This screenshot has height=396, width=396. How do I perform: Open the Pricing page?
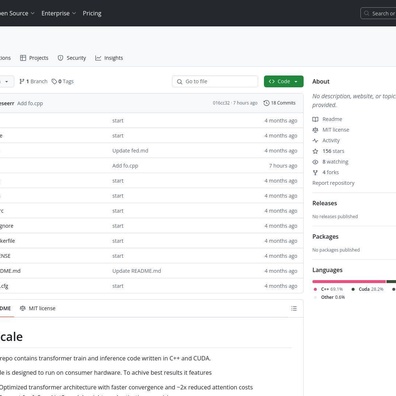92,13
